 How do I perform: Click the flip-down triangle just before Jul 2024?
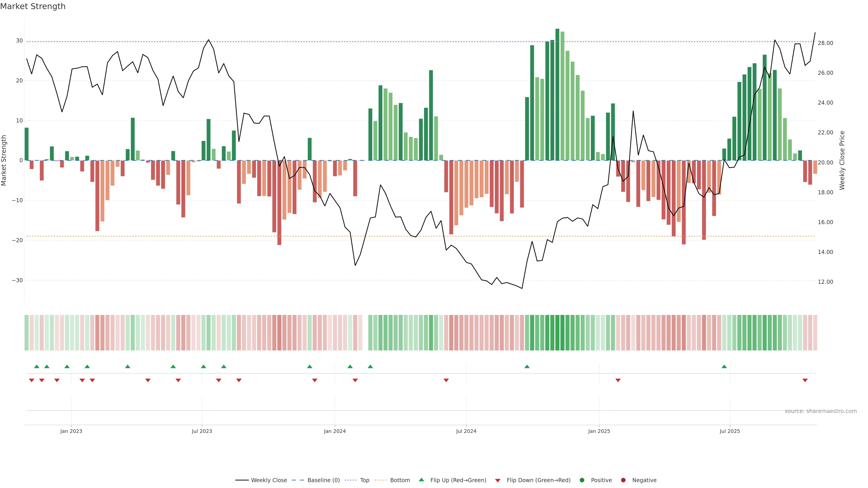pos(446,380)
